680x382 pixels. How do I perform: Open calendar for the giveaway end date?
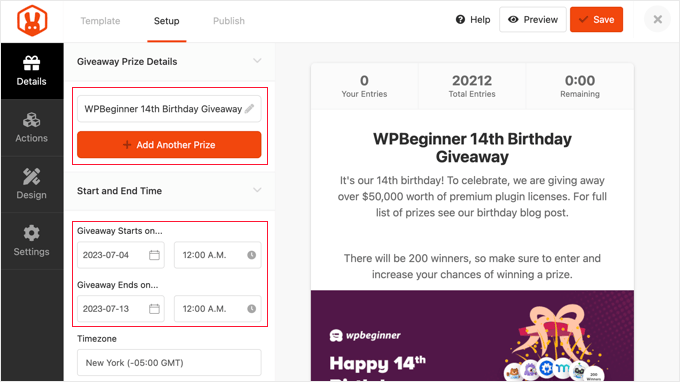tap(154, 309)
